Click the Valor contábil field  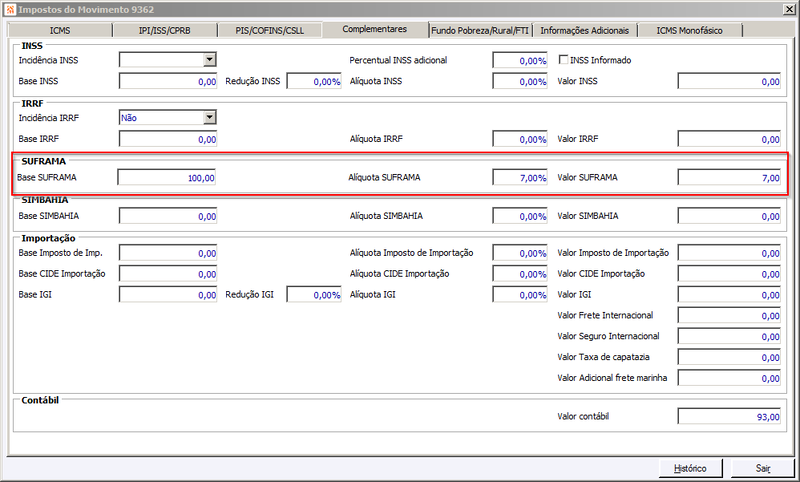[x=729, y=416]
